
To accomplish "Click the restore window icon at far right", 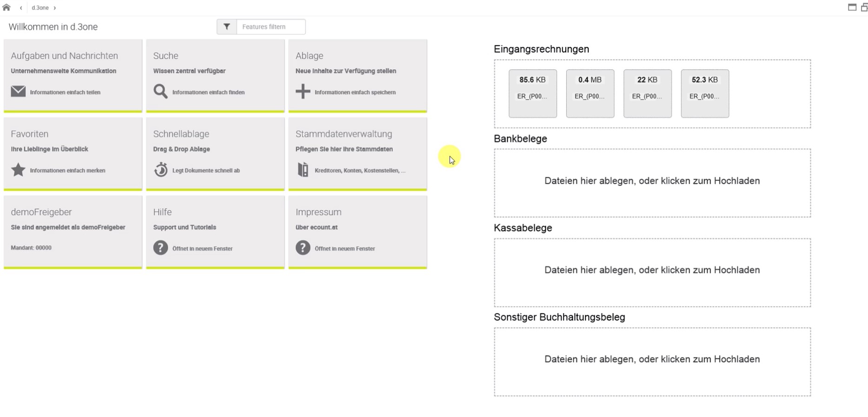I will [864, 7].
